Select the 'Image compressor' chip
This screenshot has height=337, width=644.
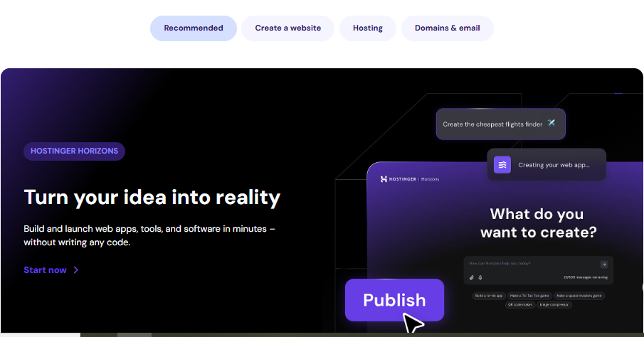coord(554,304)
